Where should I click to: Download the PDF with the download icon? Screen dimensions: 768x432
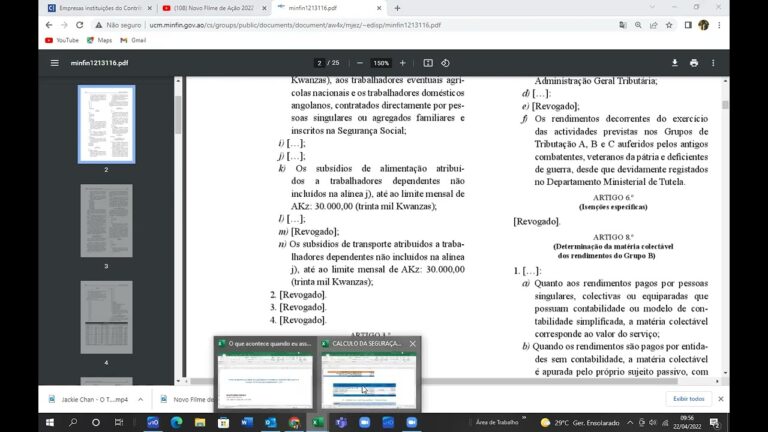point(674,63)
